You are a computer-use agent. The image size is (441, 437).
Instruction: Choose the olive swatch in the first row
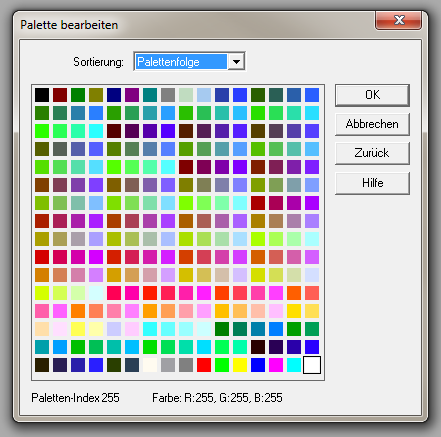coord(96,95)
